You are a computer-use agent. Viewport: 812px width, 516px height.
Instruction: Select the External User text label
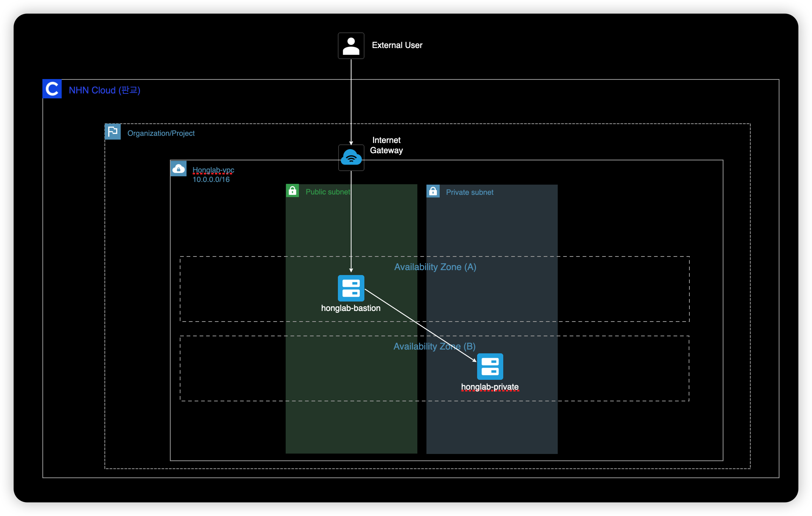(x=397, y=45)
